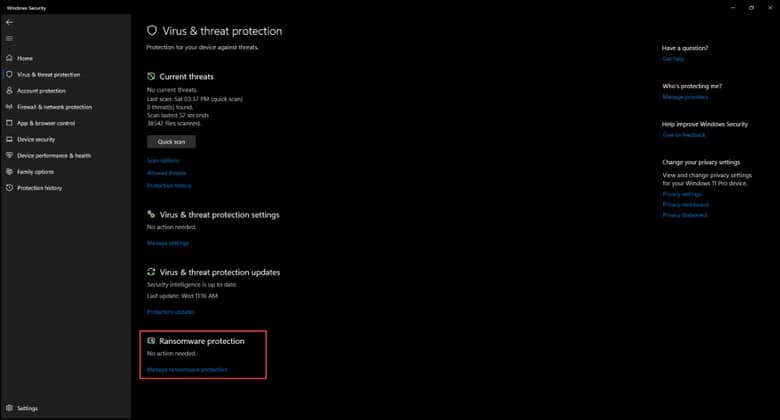Viewport: 780px width, 420px height.
Task: Click the Current threats heading
Action: [187, 77]
